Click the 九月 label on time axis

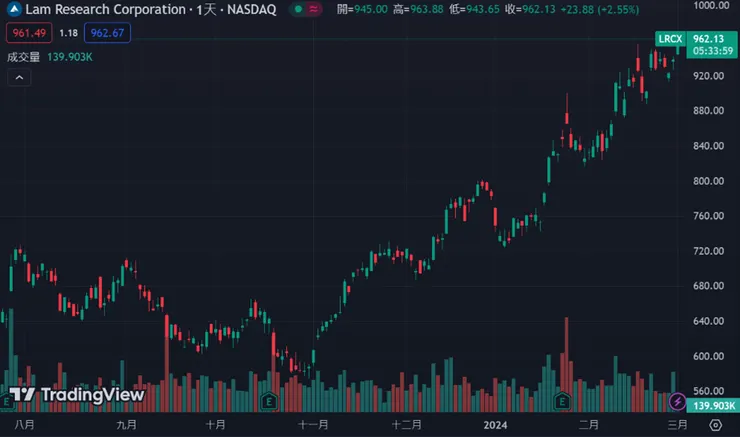(x=126, y=425)
